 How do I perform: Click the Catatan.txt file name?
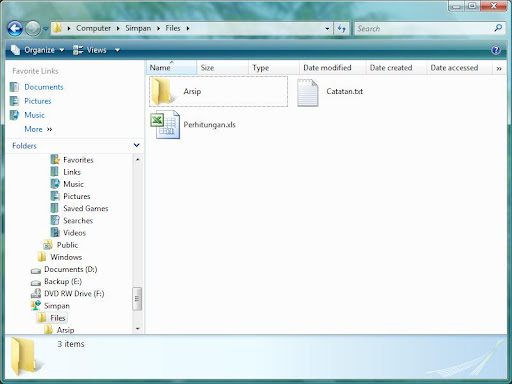pyautogui.click(x=344, y=91)
